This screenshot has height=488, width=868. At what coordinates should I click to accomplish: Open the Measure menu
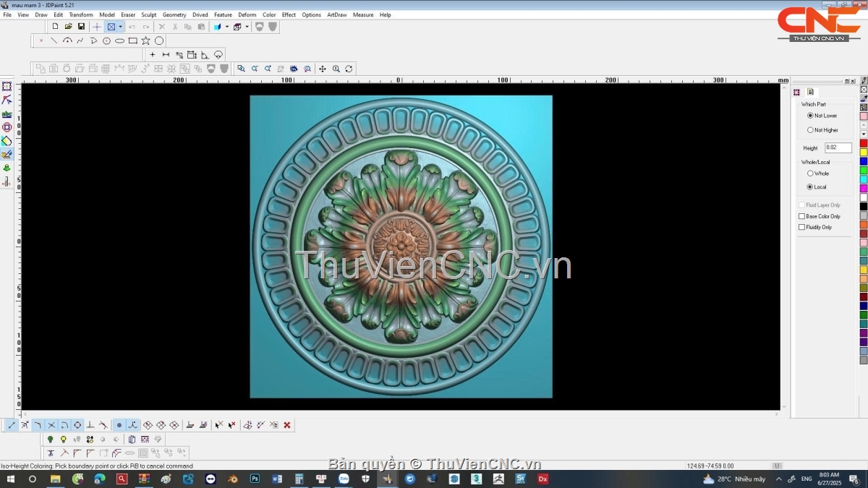[363, 14]
